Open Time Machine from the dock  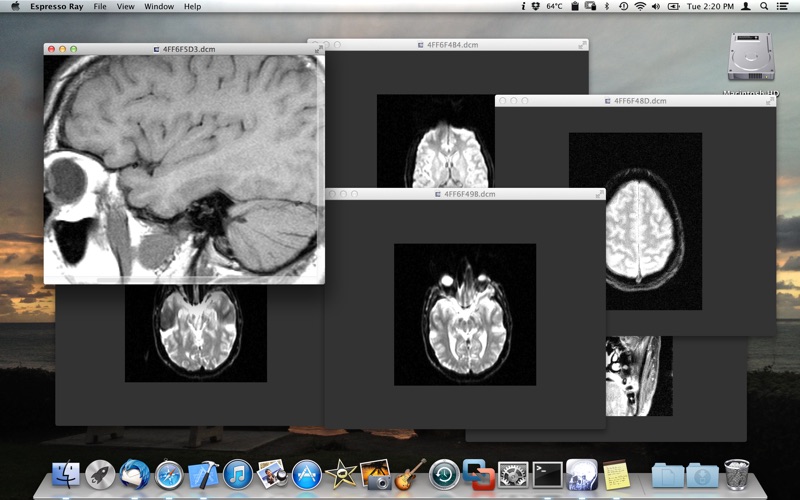tap(444, 474)
